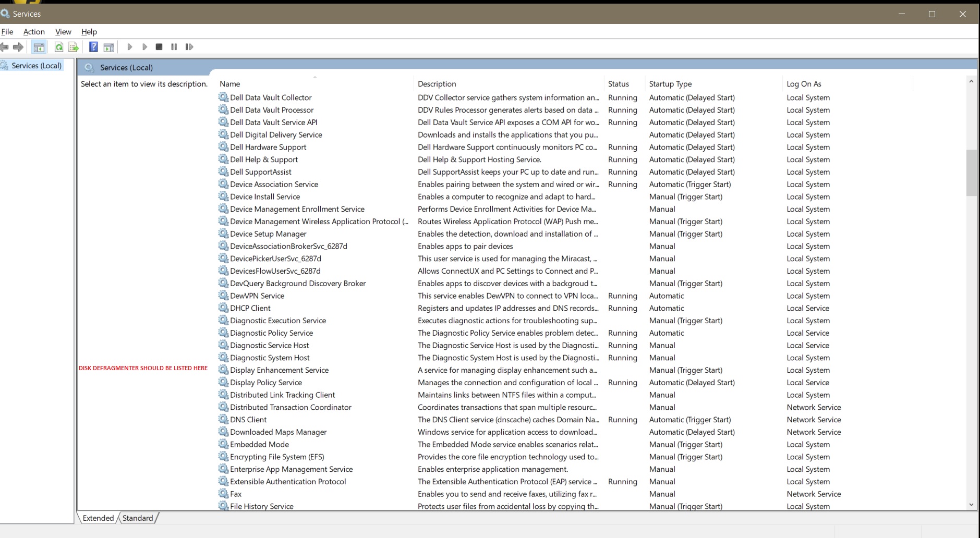
Task: Click the Start Service play icon
Action: [x=130, y=47]
